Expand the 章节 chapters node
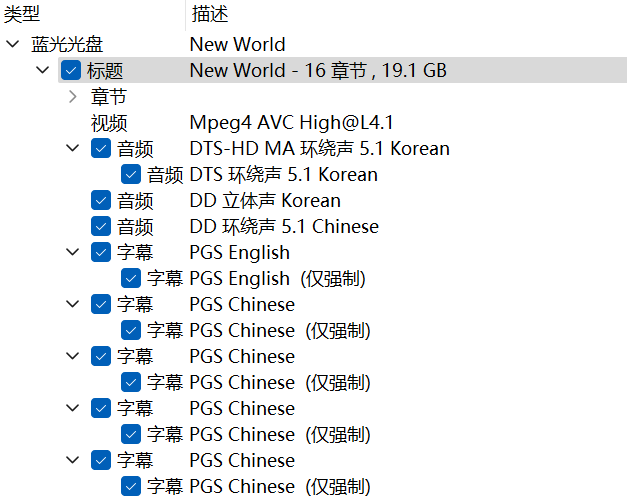Screen dimensions: 627x500 click(73, 96)
